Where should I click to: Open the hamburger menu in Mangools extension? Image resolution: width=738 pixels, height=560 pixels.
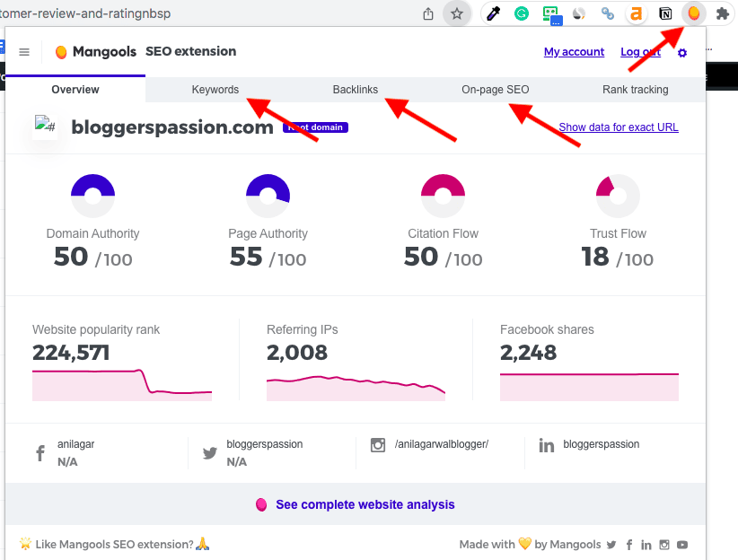point(24,52)
